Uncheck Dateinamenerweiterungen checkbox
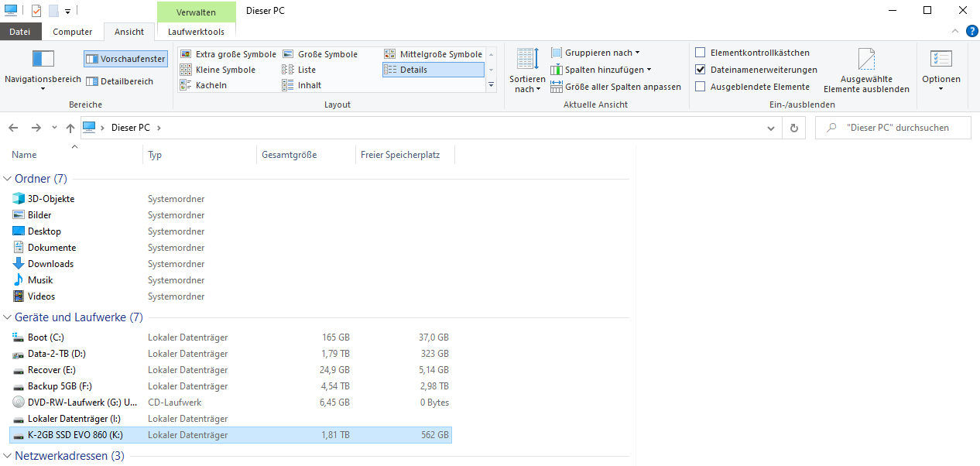 pyautogui.click(x=701, y=70)
